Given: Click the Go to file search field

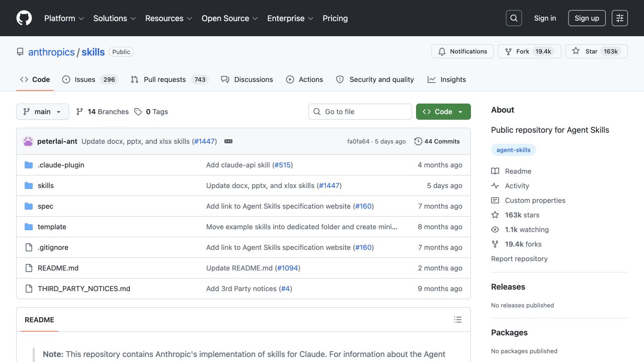Looking at the screenshot, I should [x=360, y=112].
